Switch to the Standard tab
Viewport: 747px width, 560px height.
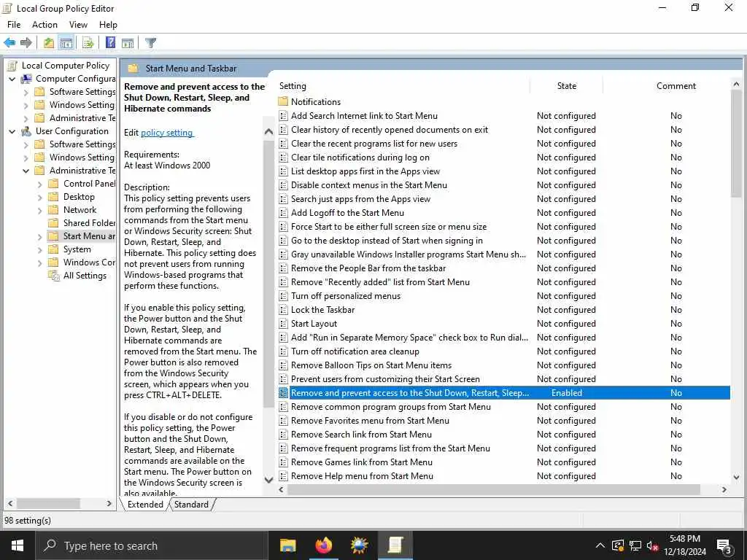click(192, 505)
